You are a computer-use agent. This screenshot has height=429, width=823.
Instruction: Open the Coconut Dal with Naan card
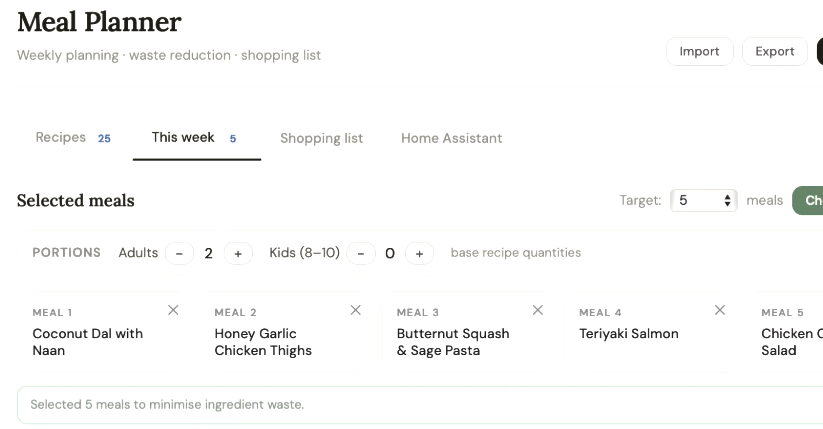(103, 332)
